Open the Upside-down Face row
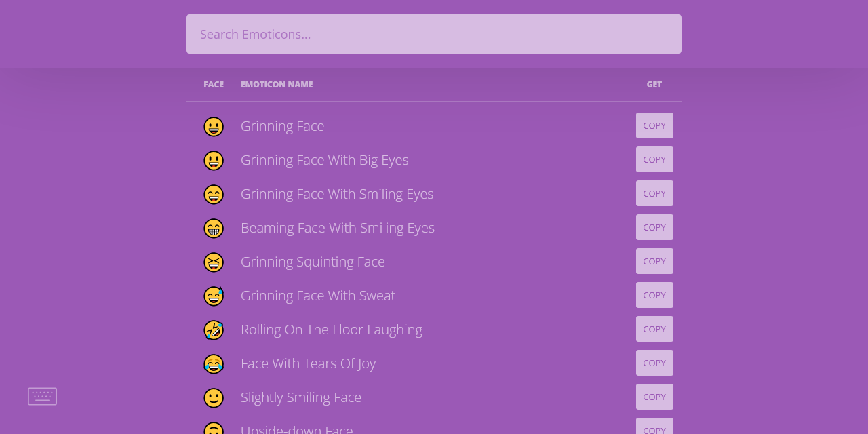This screenshot has width=868, height=434. pyautogui.click(x=297, y=429)
